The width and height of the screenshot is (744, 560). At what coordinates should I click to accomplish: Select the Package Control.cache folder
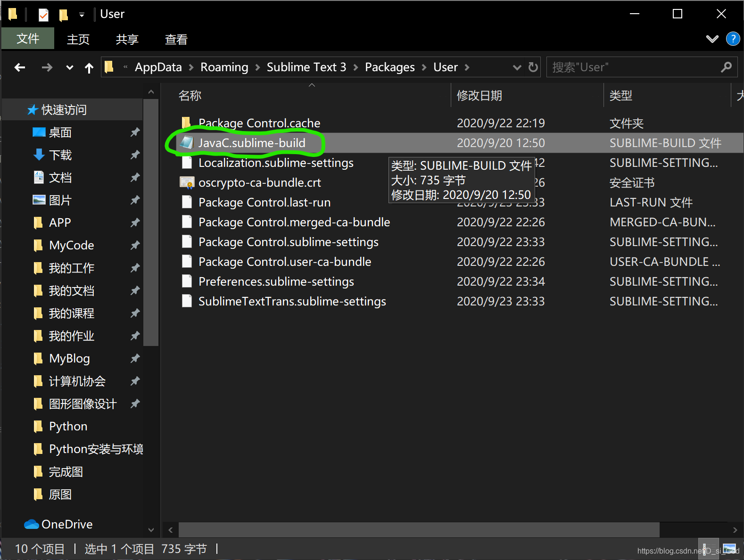tap(259, 123)
